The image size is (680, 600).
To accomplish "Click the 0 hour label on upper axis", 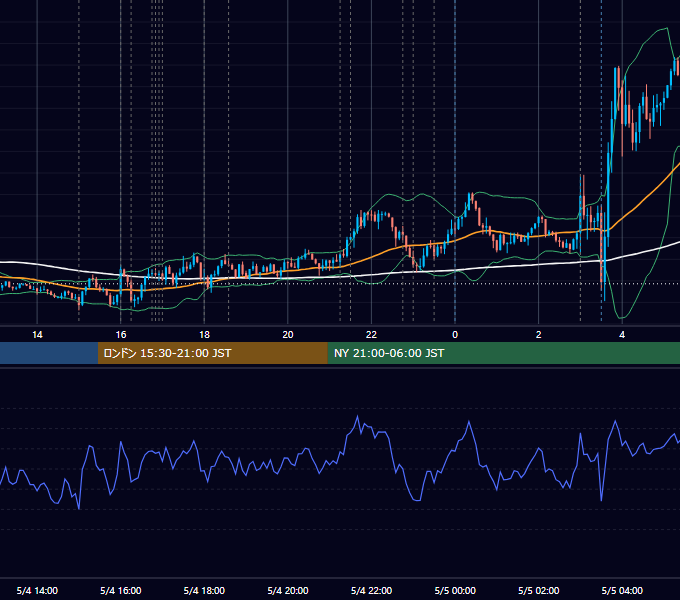I will 455,335.
